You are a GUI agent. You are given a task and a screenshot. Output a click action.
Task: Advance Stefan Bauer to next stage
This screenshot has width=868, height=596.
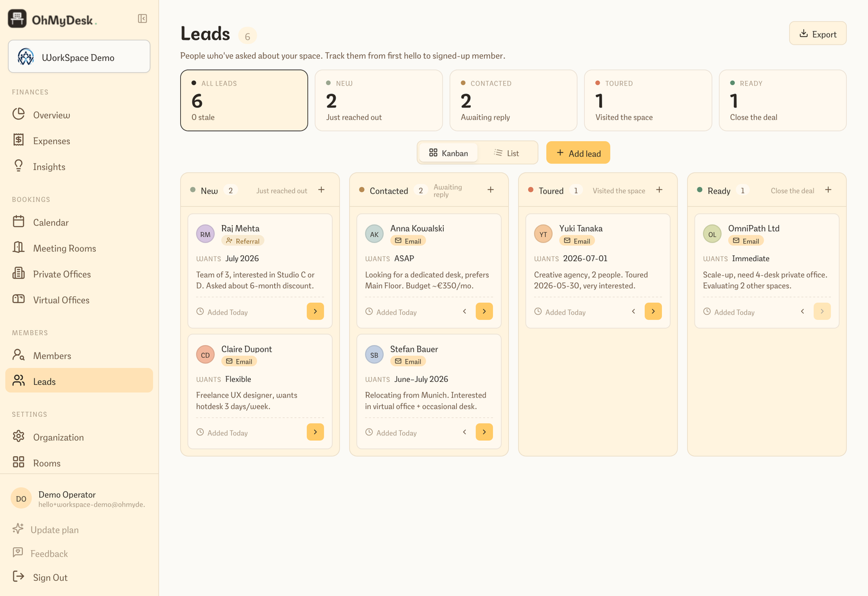(x=484, y=432)
